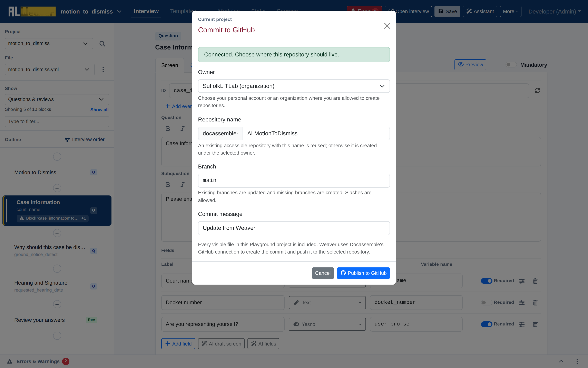Open Yesno datatype dropdown
The image size is (588, 368).
[x=327, y=324]
